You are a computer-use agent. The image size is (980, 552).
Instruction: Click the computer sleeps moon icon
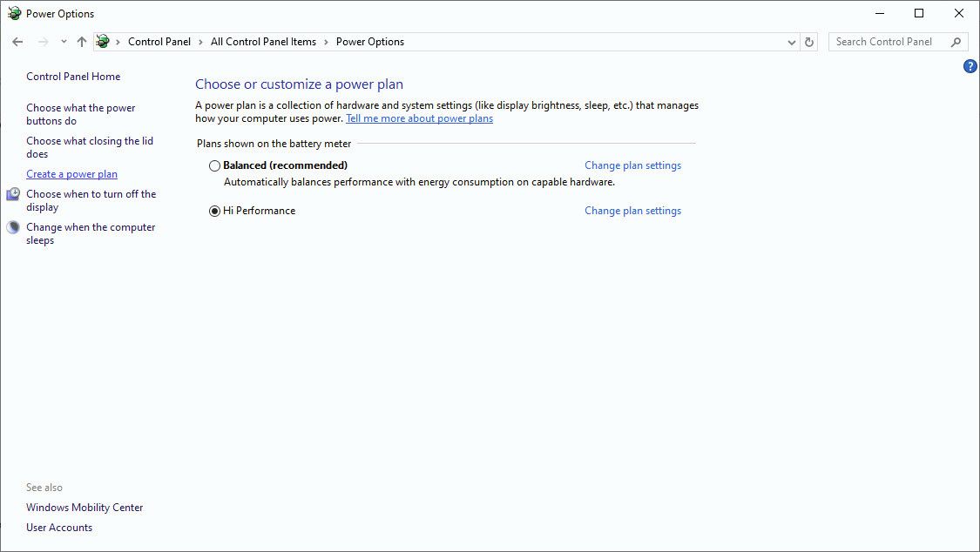13,227
